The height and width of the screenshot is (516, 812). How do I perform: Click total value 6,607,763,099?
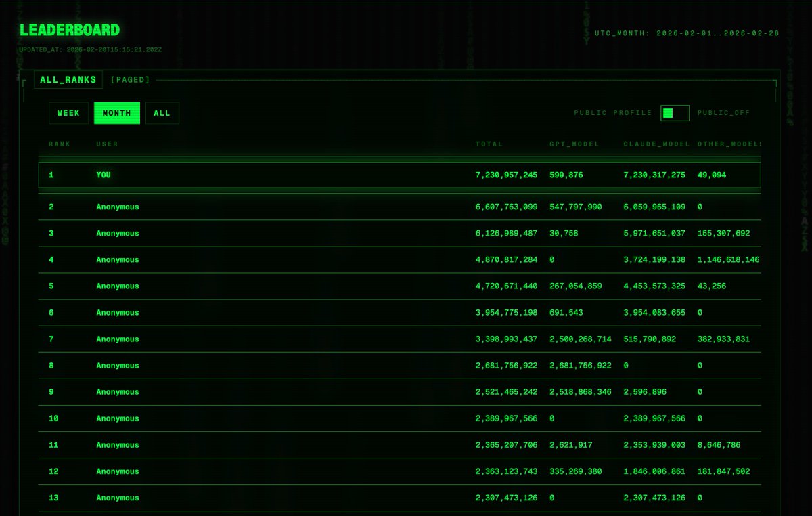pyautogui.click(x=507, y=207)
